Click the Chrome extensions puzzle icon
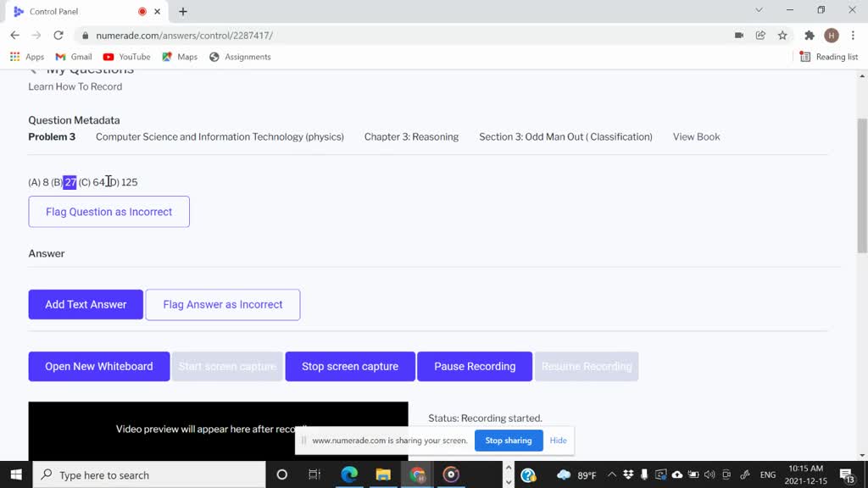 pyautogui.click(x=809, y=36)
